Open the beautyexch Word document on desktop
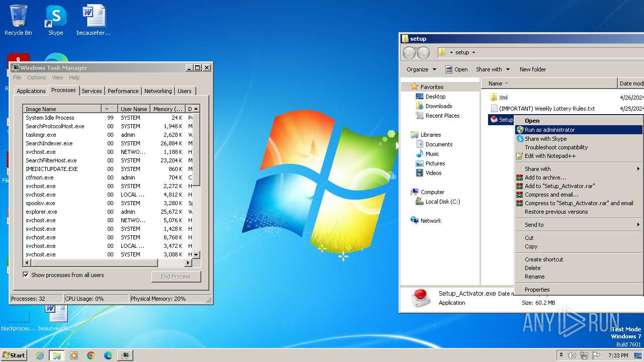The width and height of the screenshot is (644, 362). [x=55, y=318]
